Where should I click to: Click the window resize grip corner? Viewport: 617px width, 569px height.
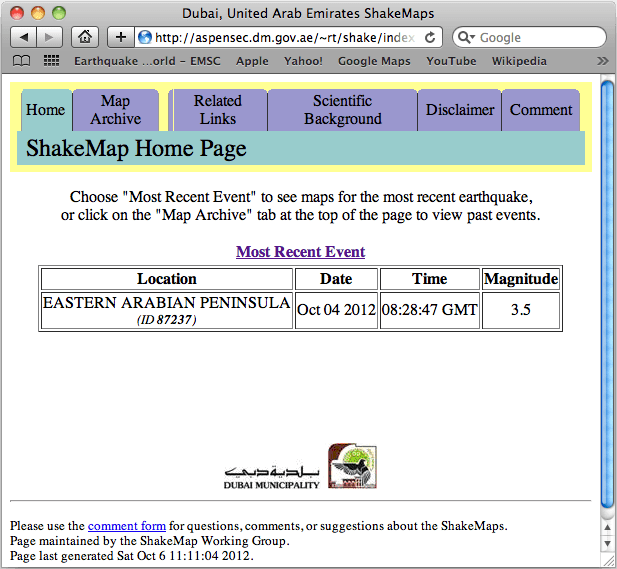pyautogui.click(x=608, y=560)
